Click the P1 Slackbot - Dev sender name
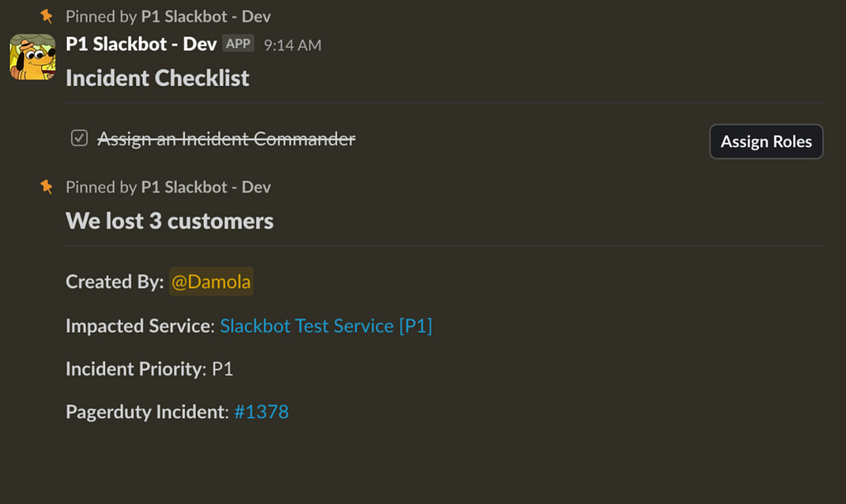 pyautogui.click(x=141, y=44)
